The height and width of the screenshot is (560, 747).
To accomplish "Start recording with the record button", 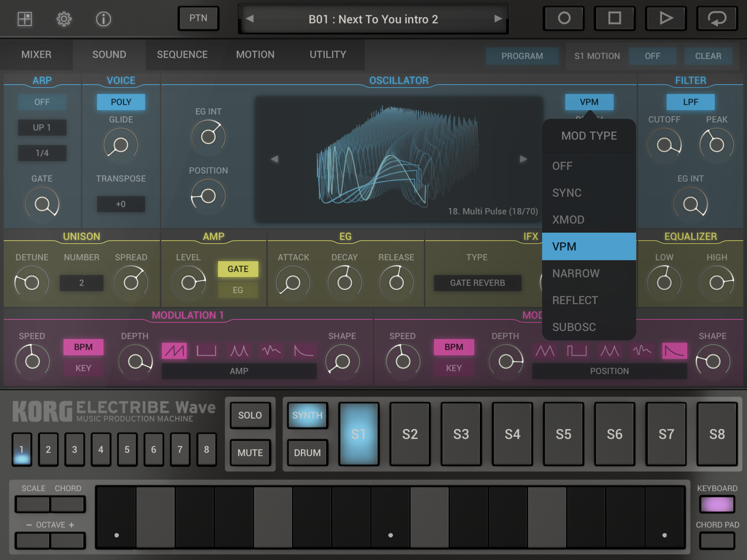I will (x=564, y=18).
